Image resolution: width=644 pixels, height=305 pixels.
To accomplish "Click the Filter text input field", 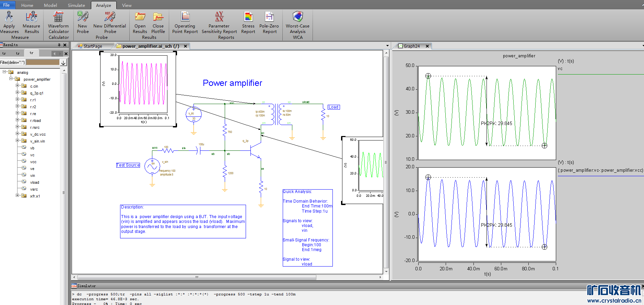I will (43, 63).
